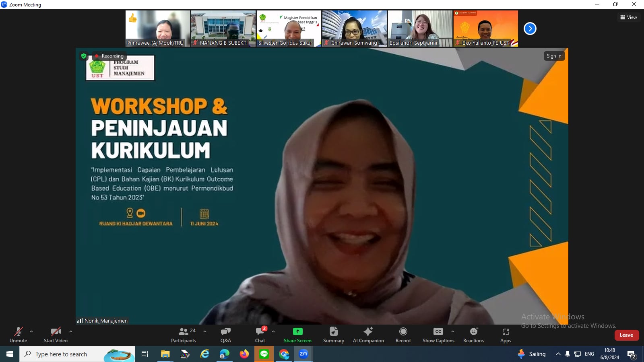The height and width of the screenshot is (362, 644).
Task: Expand video options arrow next to Start Video
Action: (71, 332)
